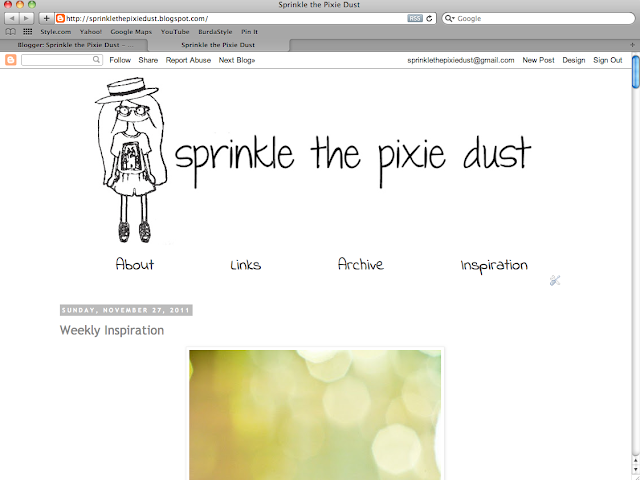Open the Google Maps bookmark

pyautogui.click(x=131, y=31)
